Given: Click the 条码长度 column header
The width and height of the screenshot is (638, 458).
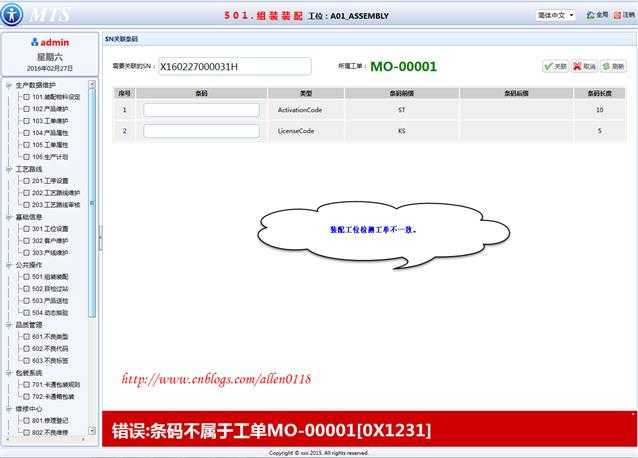Looking at the screenshot, I should click(x=599, y=93).
